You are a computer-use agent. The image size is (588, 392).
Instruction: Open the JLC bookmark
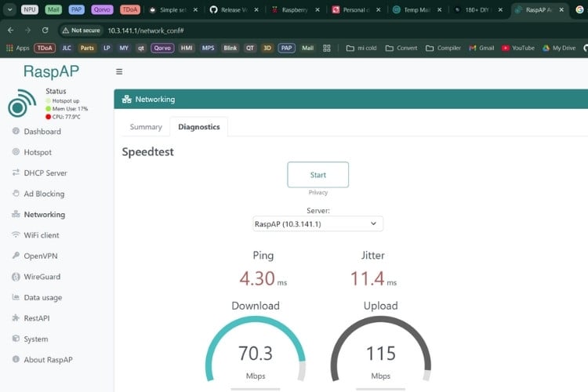pos(67,48)
